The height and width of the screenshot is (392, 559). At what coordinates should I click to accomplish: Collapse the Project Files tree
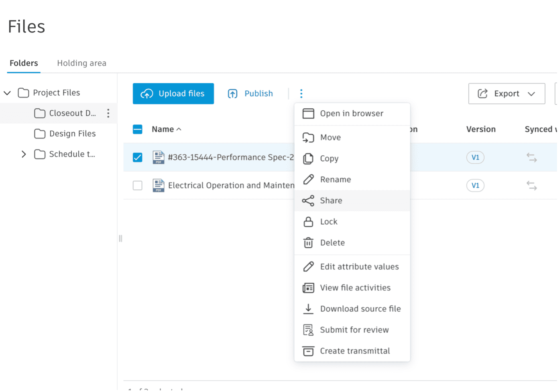pos(7,93)
